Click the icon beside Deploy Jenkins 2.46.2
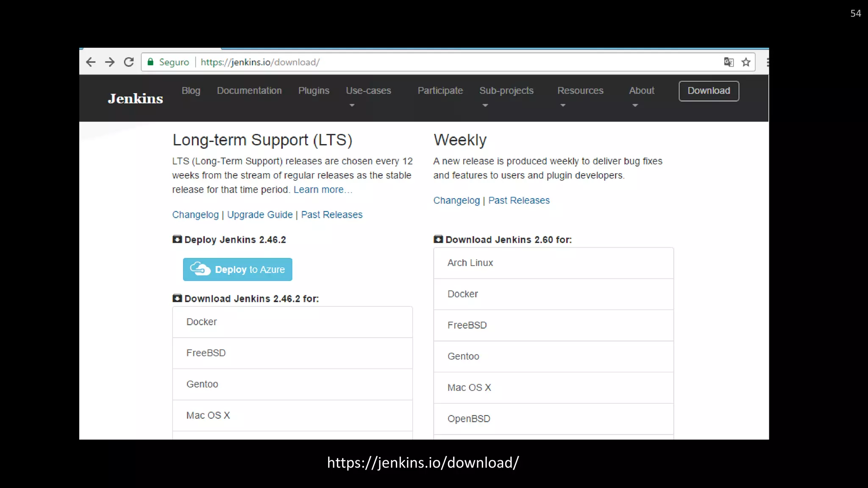 pos(177,239)
